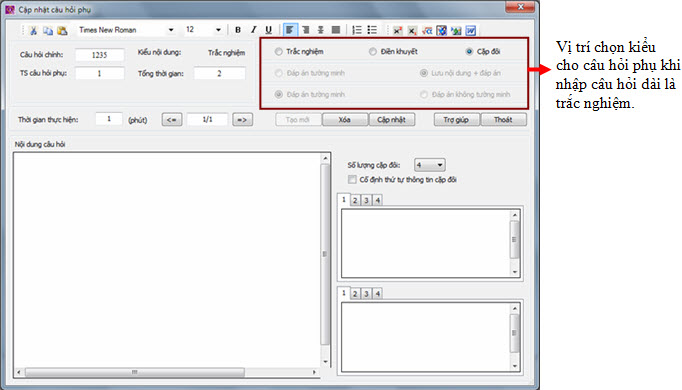The height and width of the screenshot is (390, 682).
Task: Click the Thời gian thực hiện field
Action: (109, 119)
